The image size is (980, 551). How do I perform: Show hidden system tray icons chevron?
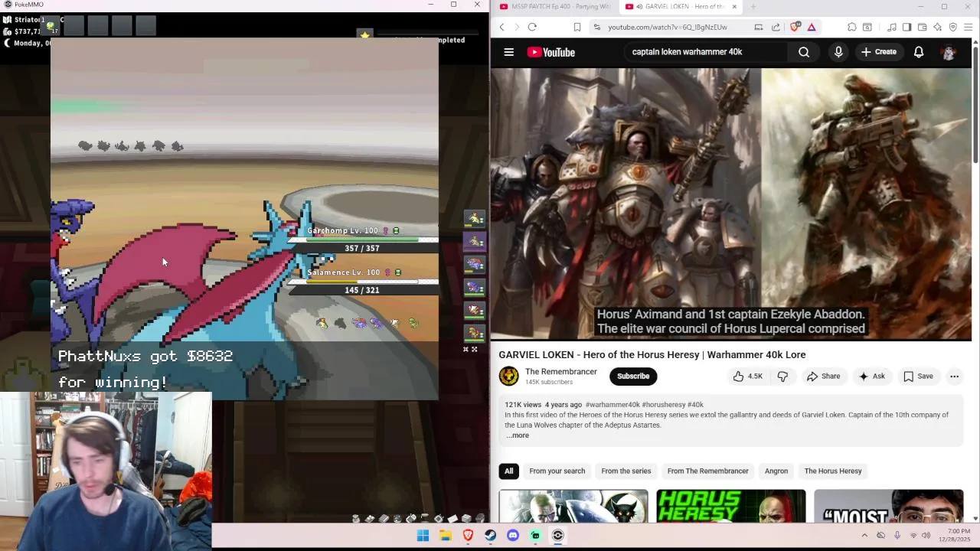coord(864,536)
